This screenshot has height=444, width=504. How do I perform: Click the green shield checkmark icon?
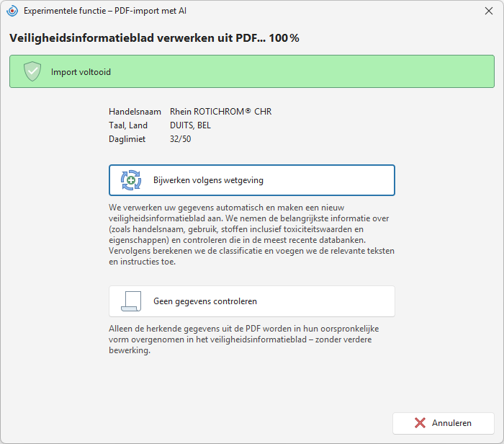pos(32,71)
